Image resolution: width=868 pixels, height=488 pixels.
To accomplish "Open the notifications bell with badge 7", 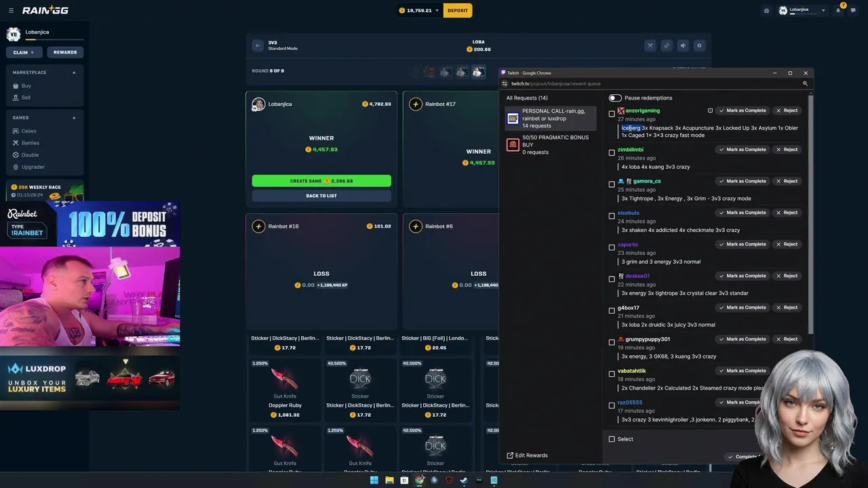I will pos(838,10).
